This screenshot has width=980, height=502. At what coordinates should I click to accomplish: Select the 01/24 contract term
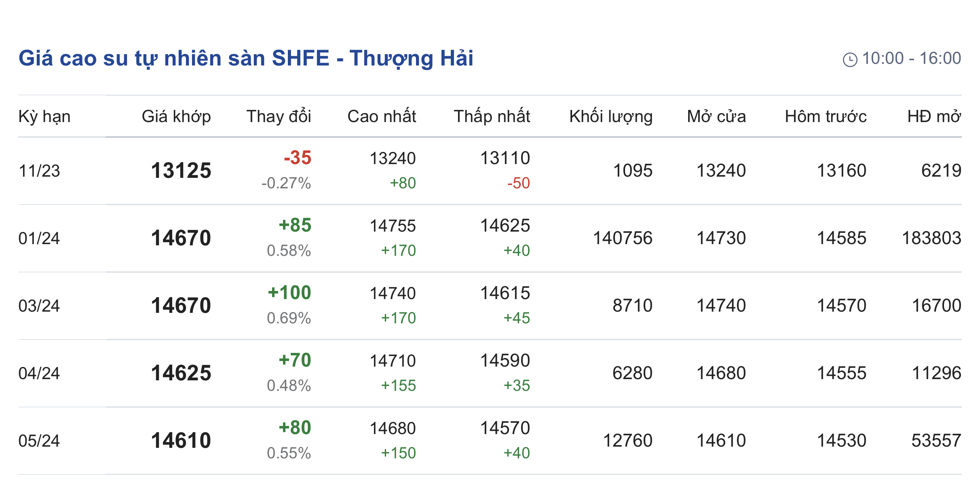tap(39, 238)
